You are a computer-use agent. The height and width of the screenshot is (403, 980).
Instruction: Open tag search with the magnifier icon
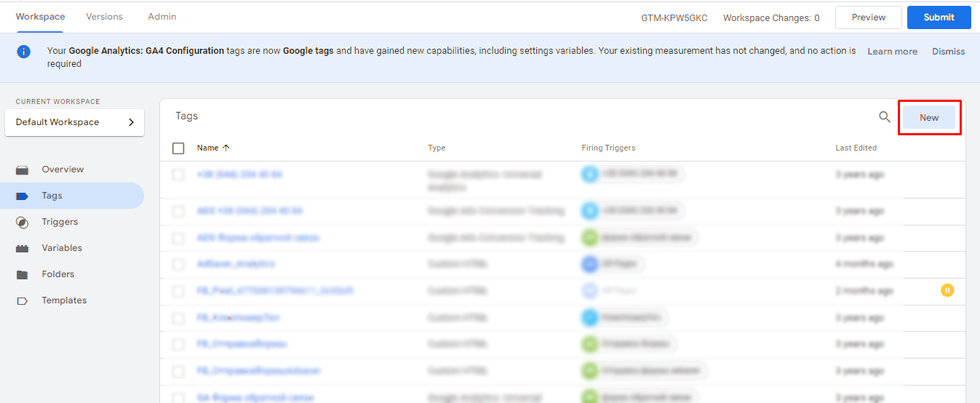pyautogui.click(x=885, y=117)
